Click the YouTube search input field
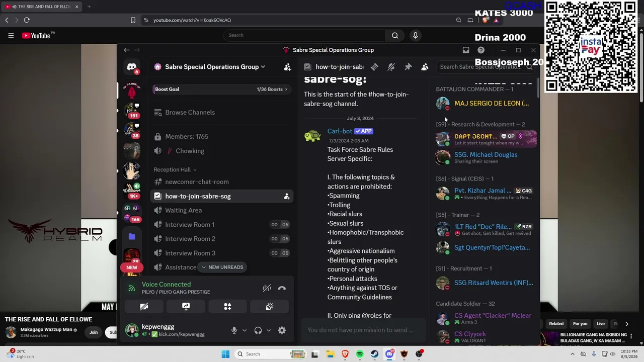Image resolution: width=644 pixels, height=362 pixels. (x=304, y=35)
